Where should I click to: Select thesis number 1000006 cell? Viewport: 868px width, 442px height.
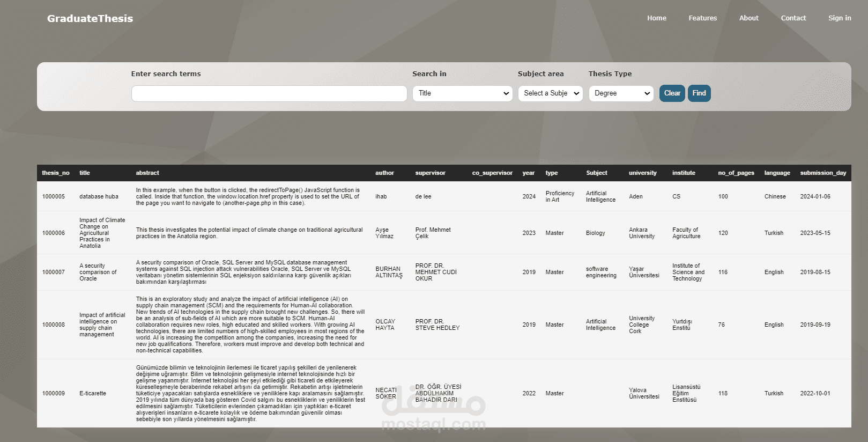coord(54,233)
